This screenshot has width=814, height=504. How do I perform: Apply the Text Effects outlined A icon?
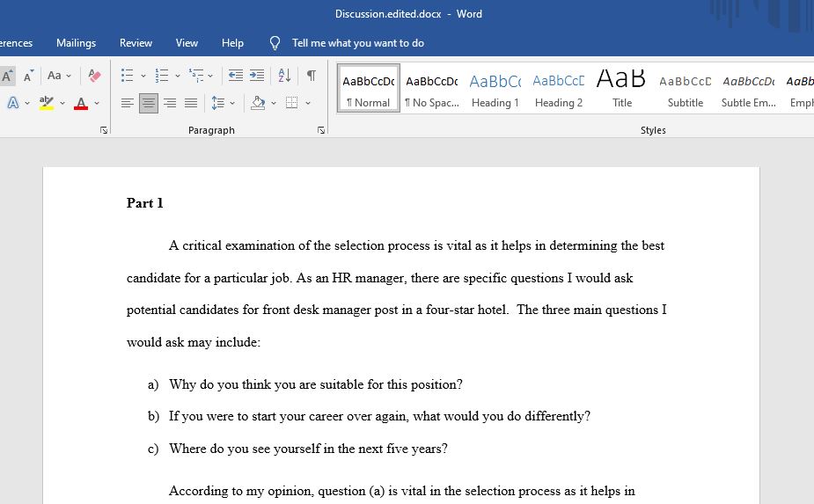[x=13, y=103]
